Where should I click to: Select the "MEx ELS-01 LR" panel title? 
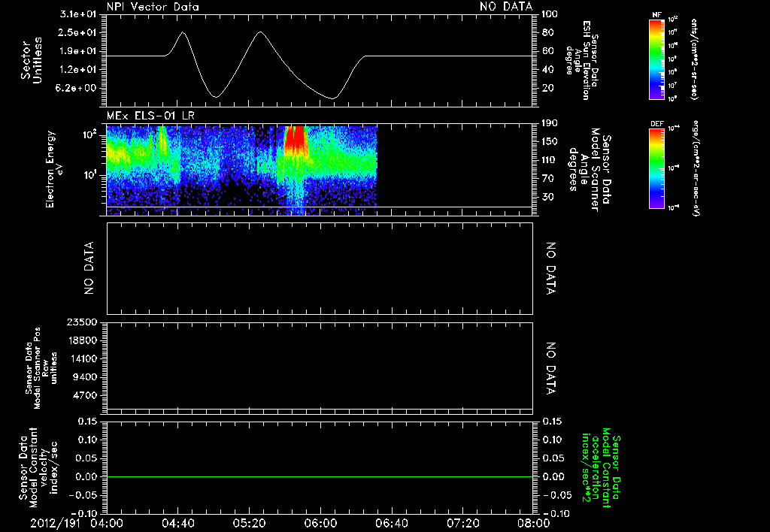(x=150, y=116)
